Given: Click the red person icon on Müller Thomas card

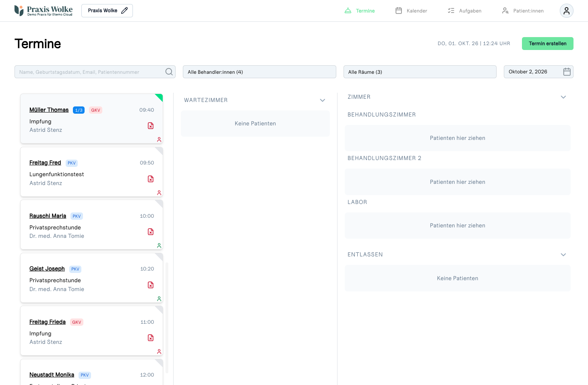Looking at the screenshot, I should click(159, 139).
